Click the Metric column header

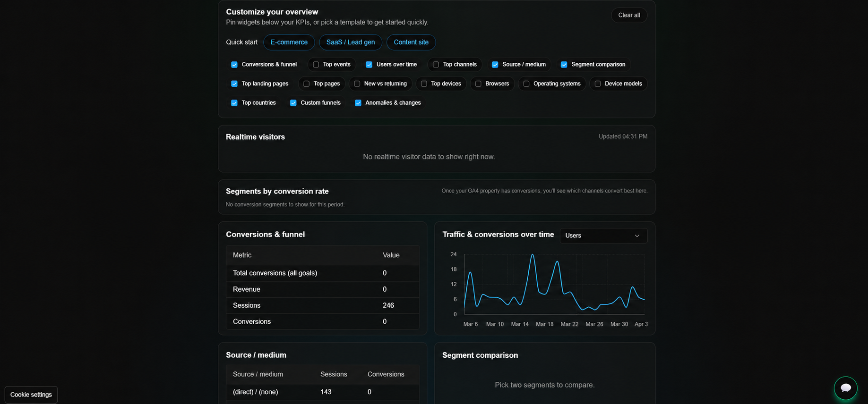[242, 255]
